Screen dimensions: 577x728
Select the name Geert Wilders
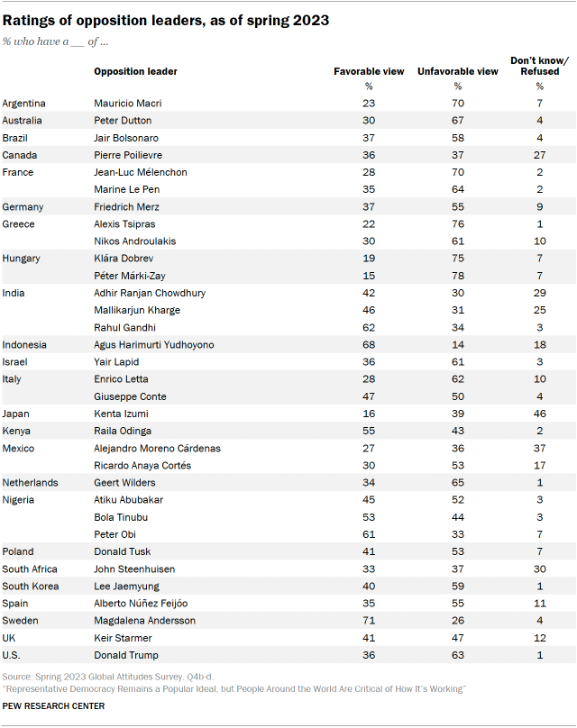(x=124, y=482)
